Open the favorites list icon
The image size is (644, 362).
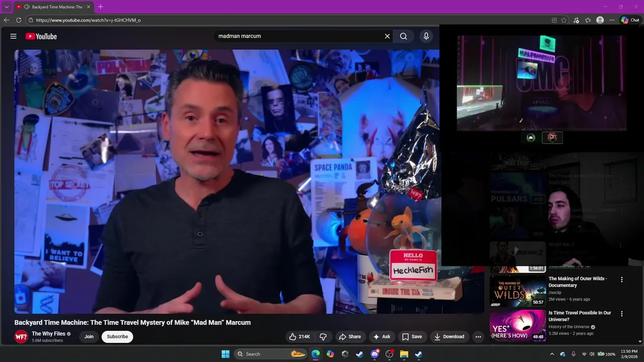588,20
